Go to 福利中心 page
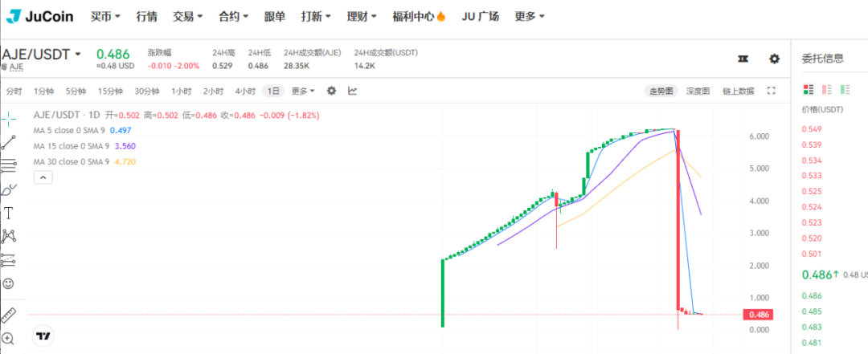 coord(441,16)
